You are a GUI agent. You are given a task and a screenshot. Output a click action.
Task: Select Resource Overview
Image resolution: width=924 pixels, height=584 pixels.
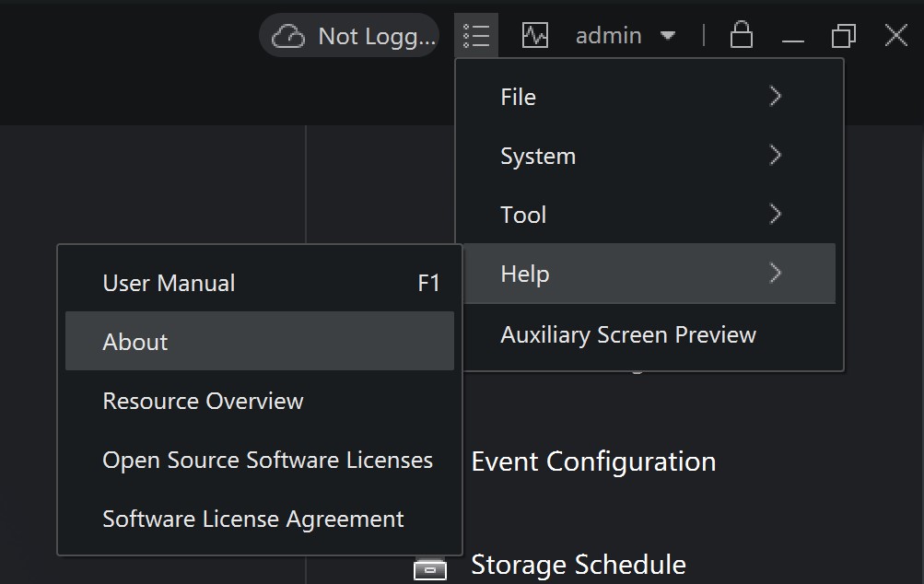[x=202, y=400]
